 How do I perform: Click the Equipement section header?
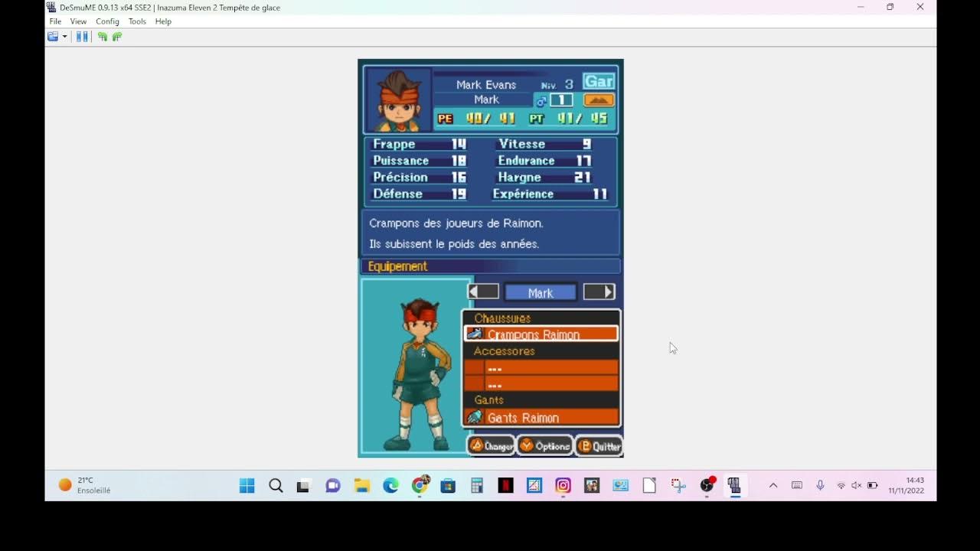pyautogui.click(x=490, y=266)
